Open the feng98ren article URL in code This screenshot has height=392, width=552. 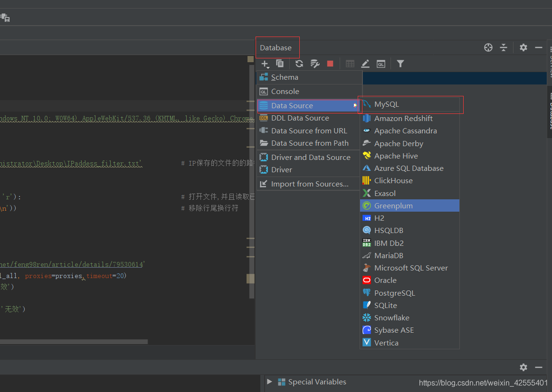coord(72,264)
